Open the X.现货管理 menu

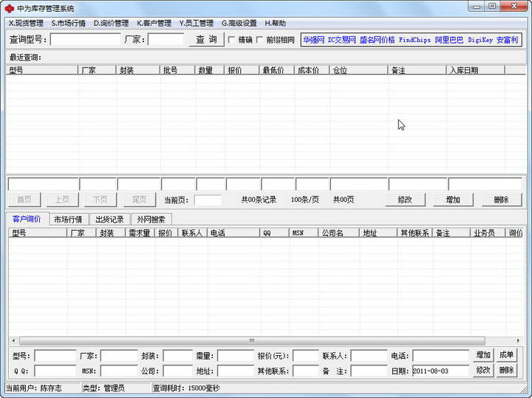pos(26,23)
